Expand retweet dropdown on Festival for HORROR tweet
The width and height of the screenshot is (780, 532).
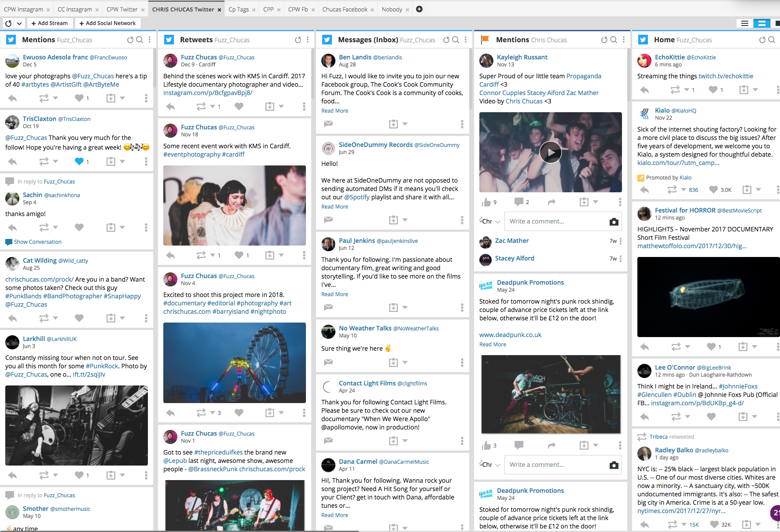tap(688, 347)
